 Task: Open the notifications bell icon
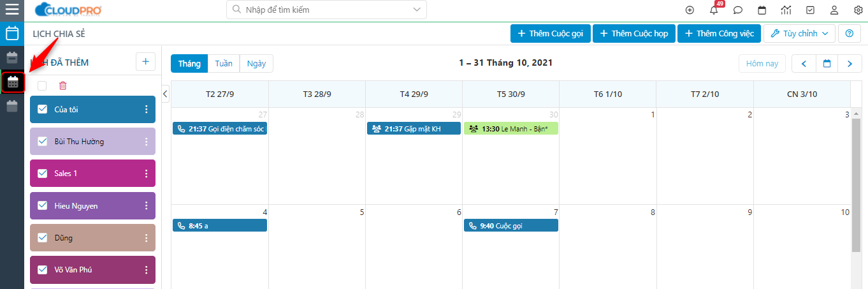tap(714, 10)
